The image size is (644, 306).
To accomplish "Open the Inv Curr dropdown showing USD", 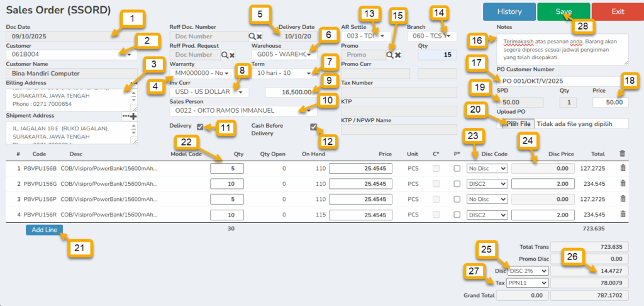I will (x=204, y=92).
